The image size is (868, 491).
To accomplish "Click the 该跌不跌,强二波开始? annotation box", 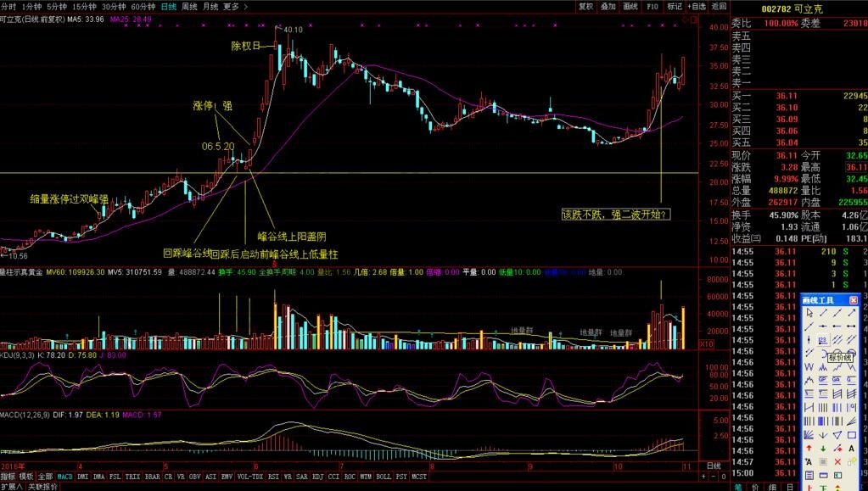I will click(615, 215).
